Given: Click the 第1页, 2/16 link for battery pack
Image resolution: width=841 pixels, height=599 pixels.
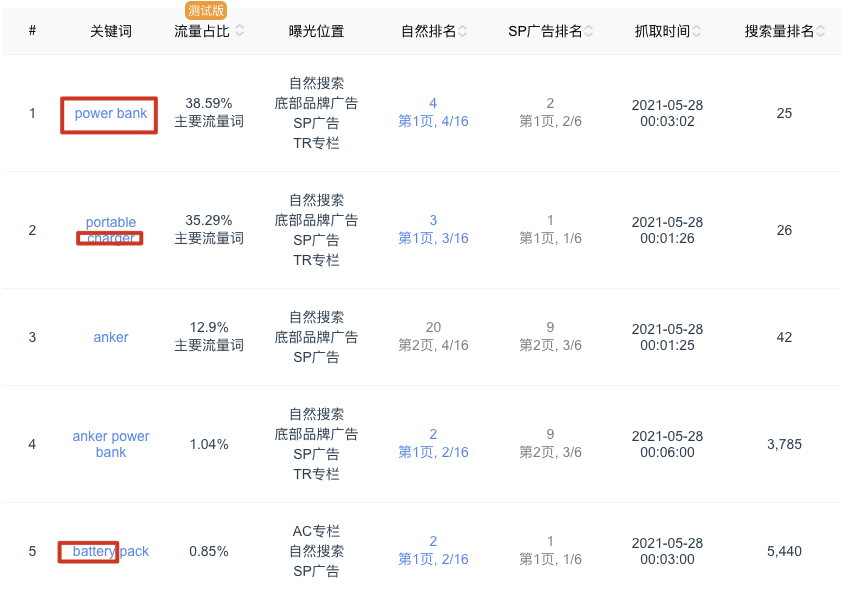Looking at the screenshot, I should (432, 559).
